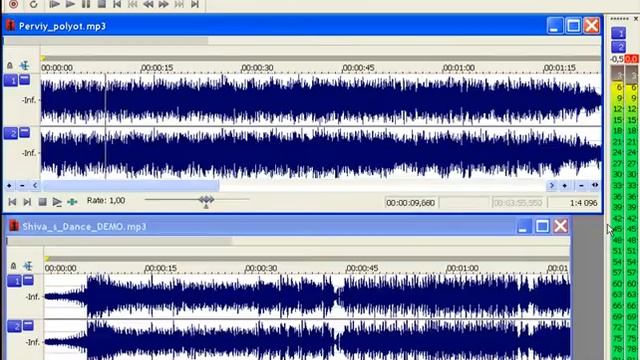Click the Rate: 1,00 label
The height and width of the screenshot is (360, 640).
[106, 201]
